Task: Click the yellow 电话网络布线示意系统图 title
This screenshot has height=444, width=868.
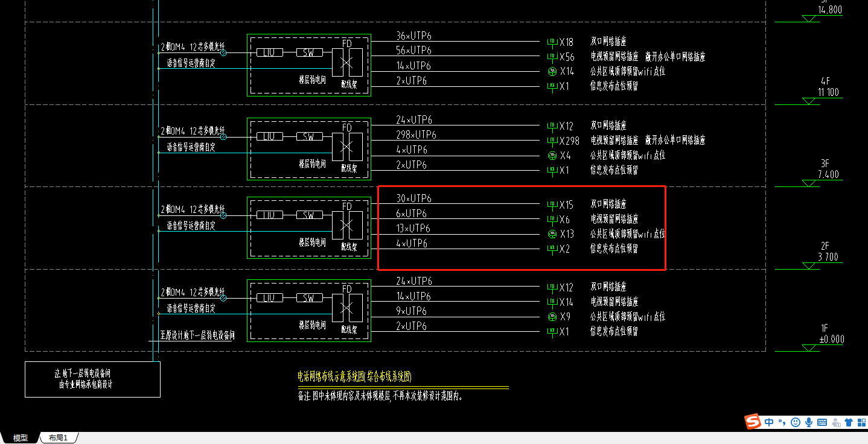Action: coord(354,377)
